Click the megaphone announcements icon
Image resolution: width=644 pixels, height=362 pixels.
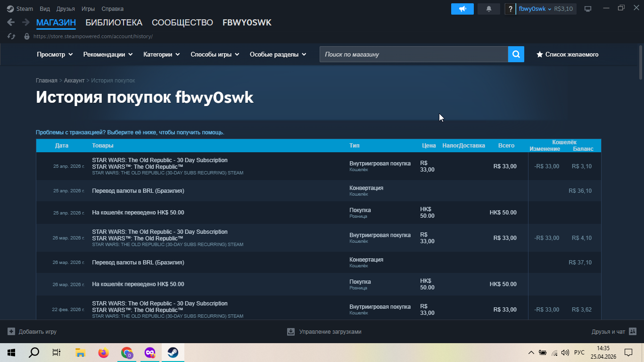click(x=462, y=9)
